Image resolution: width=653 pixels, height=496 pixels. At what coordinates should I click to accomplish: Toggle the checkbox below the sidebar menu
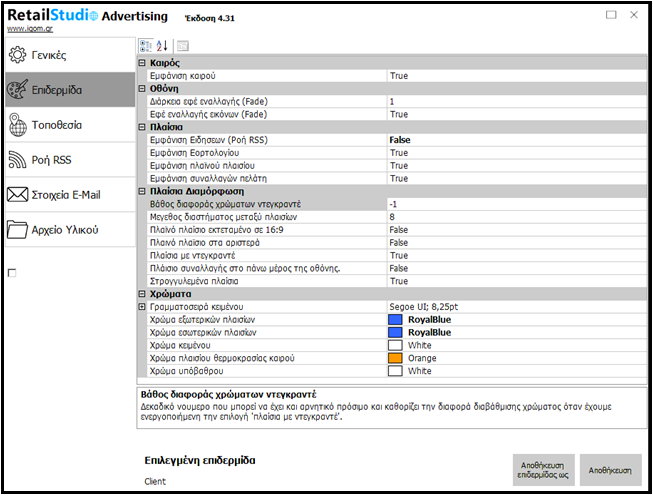pyautogui.click(x=11, y=273)
